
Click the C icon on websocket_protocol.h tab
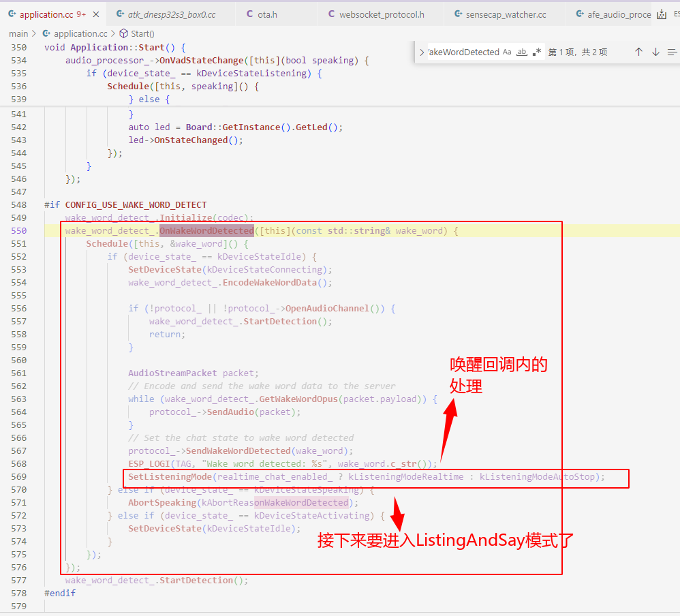pos(331,14)
